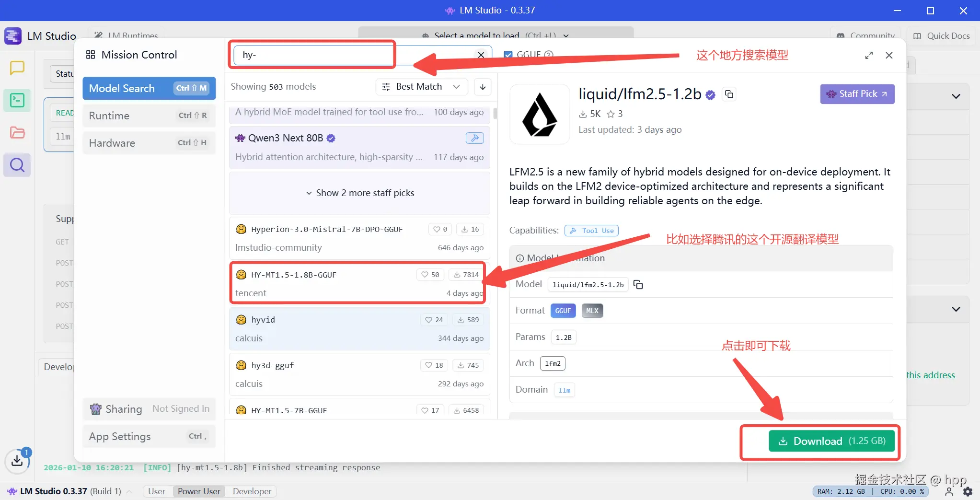Collapse the upper background panel chevron

tap(956, 96)
